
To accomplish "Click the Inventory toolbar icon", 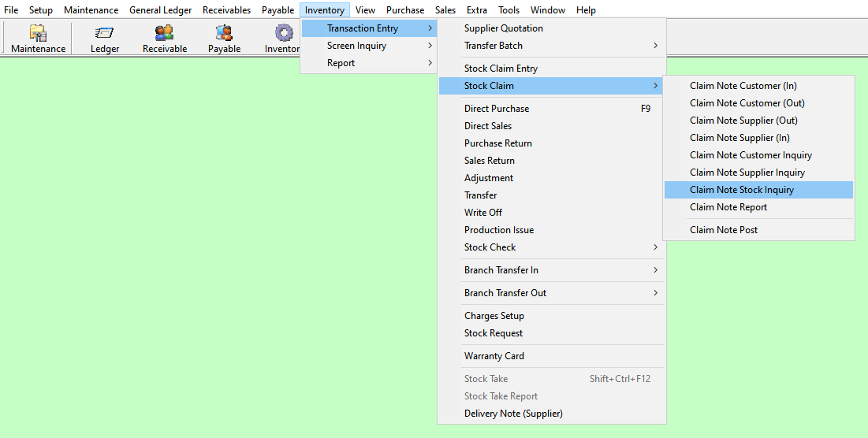I will tap(283, 38).
